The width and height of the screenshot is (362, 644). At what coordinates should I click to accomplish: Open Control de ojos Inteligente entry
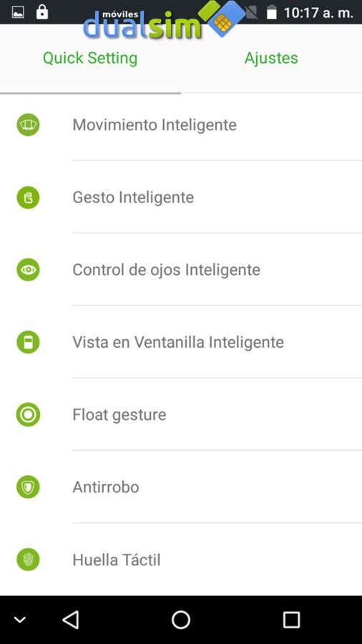point(181,270)
